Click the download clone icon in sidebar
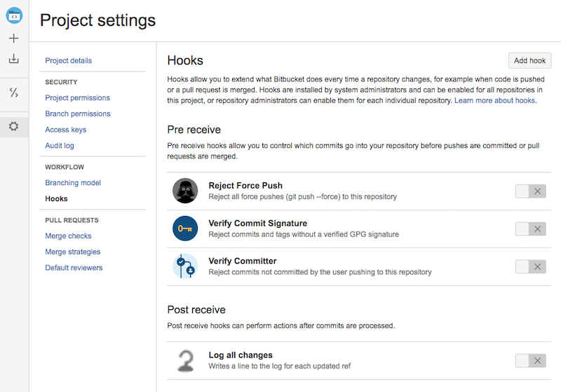Viewport: 561px width, 392px height. (13, 58)
